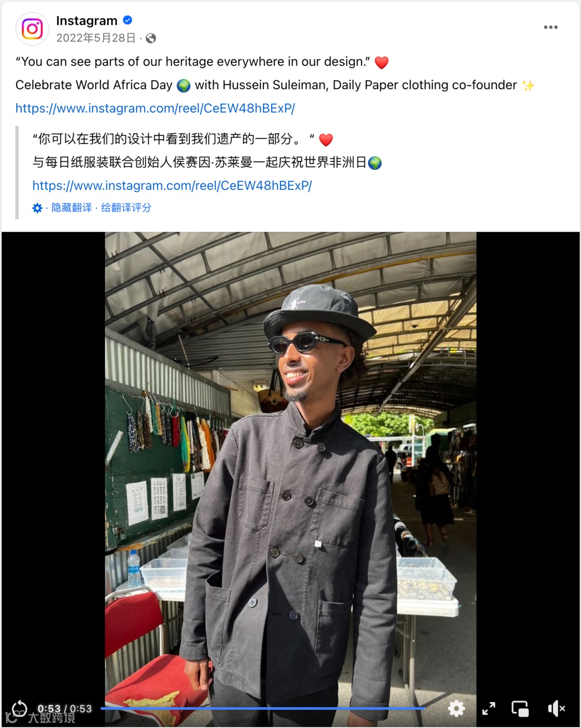The image size is (581, 728).
Task: Seek along the video progress bar
Action: [x=263, y=709]
